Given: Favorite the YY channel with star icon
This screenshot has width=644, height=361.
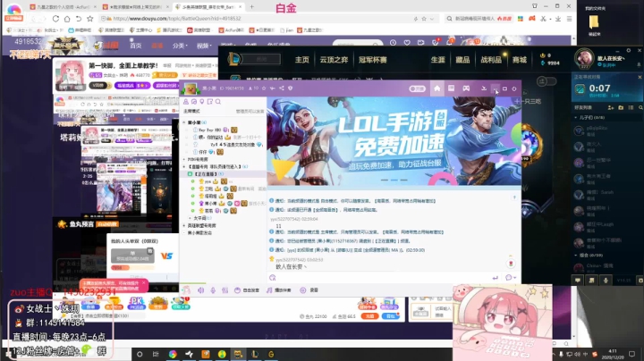Looking at the screenshot, I should click(264, 88).
